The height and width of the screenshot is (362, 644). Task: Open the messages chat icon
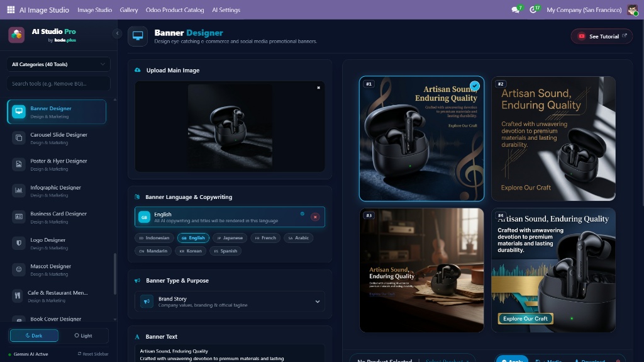tap(515, 9)
